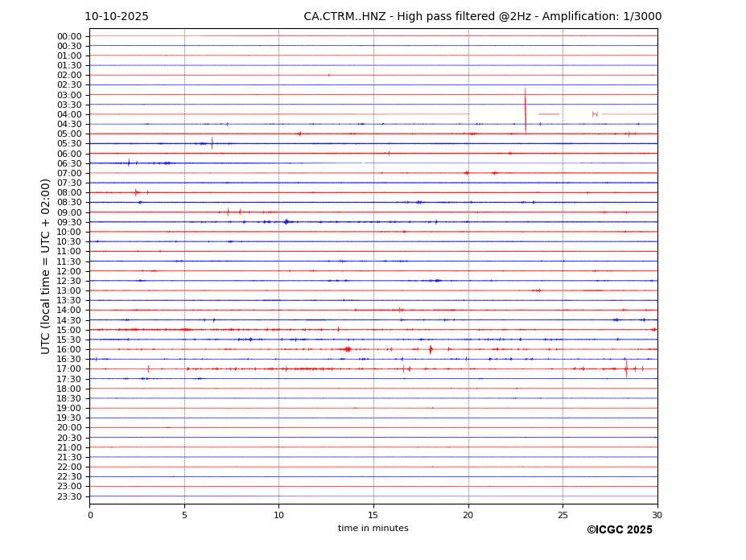This screenshot has height=560, width=746.
Task: Click the 0 tick on the minutes axis
Action: [x=90, y=515]
